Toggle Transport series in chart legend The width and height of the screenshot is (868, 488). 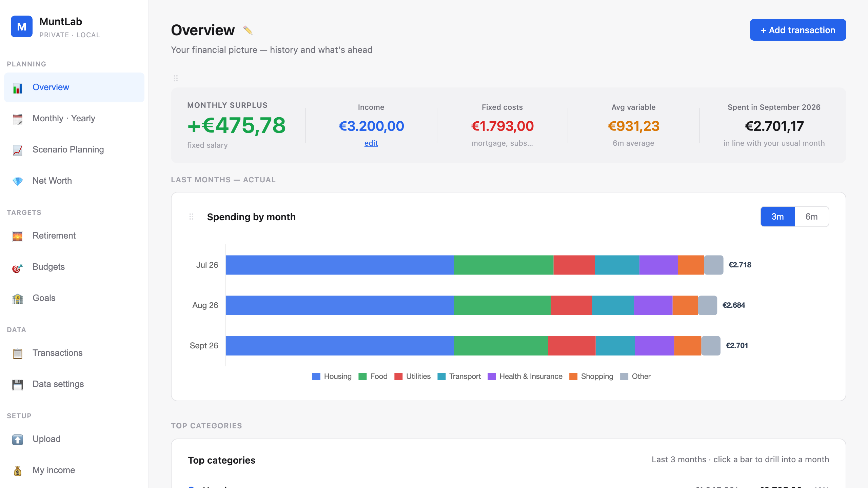point(459,376)
